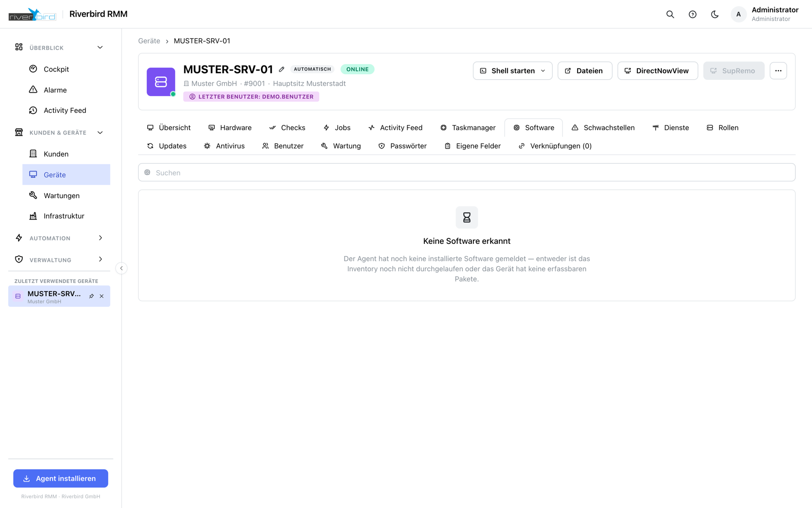Open Cockpit in the sidebar
This screenshot has width=812, height=508.
click(66, 69)
